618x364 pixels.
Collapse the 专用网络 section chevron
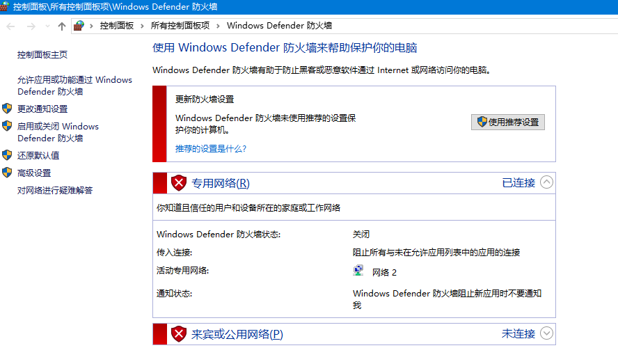tap(547, 182)
